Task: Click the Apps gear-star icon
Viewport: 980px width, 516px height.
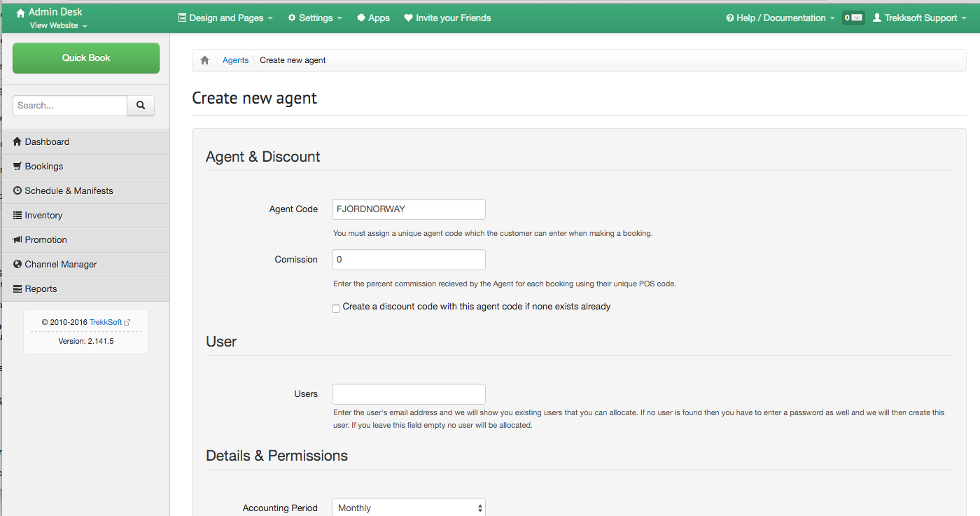Action: click(x=360, y=18)
